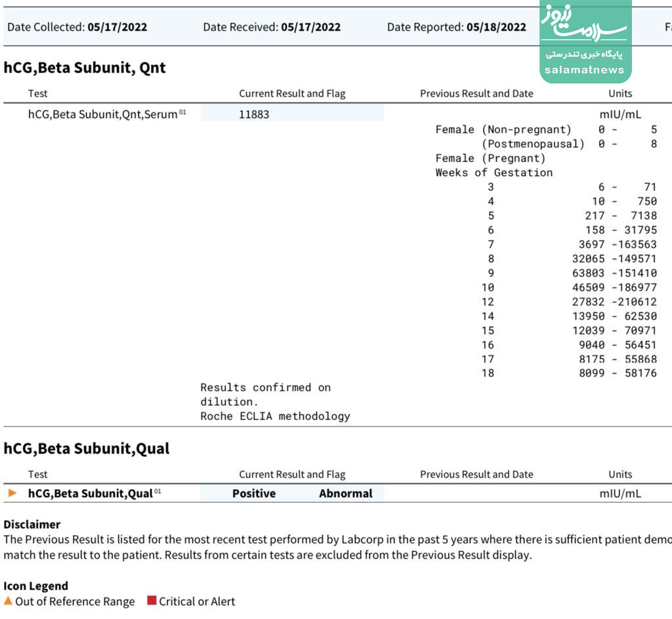672x619 pixels.
Task: Click the Date Received 05/17/2022 field
Action: tap(272, 27)
